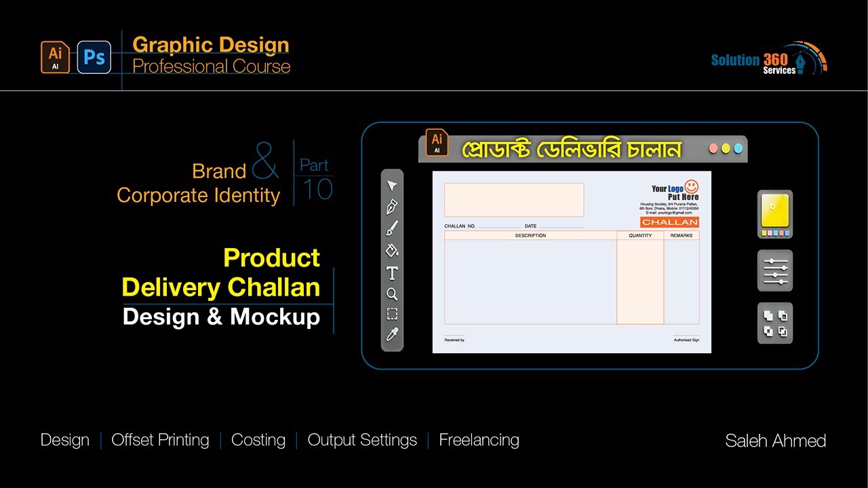Select the Zoom magnifier tool
The height and width of the screenshot is (488, 868).
[392, 294]
